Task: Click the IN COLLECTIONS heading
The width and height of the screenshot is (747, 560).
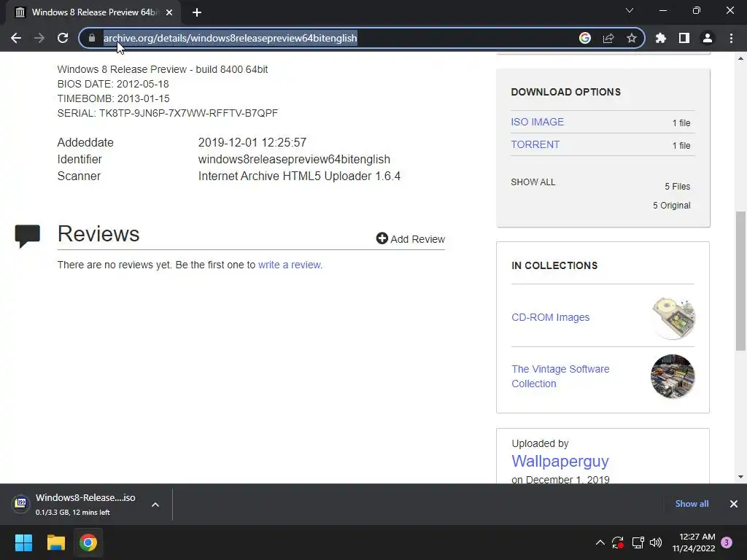Action: (554, 265)
